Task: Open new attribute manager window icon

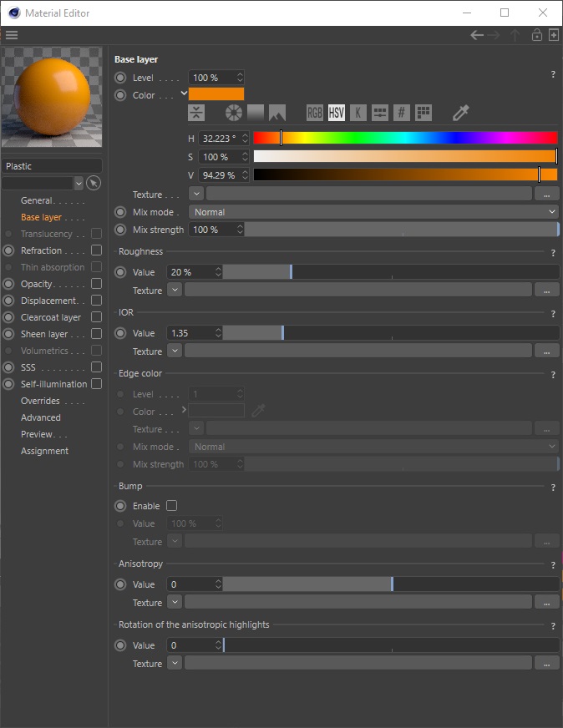Action: [x=554, y=35]
